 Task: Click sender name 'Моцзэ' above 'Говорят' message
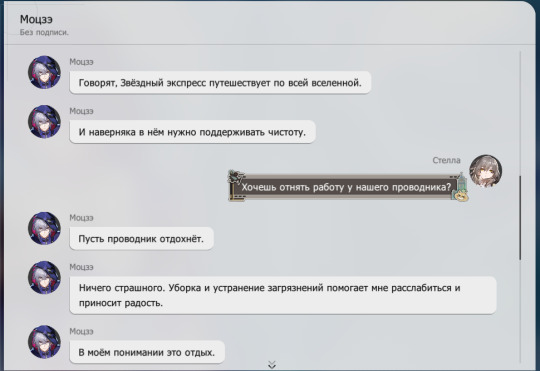81,62
